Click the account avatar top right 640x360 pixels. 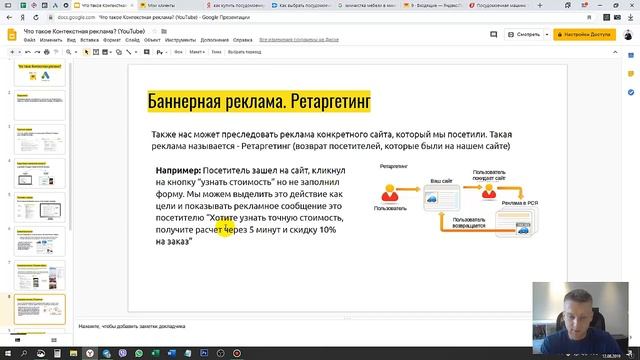click(x=628, y=35)
